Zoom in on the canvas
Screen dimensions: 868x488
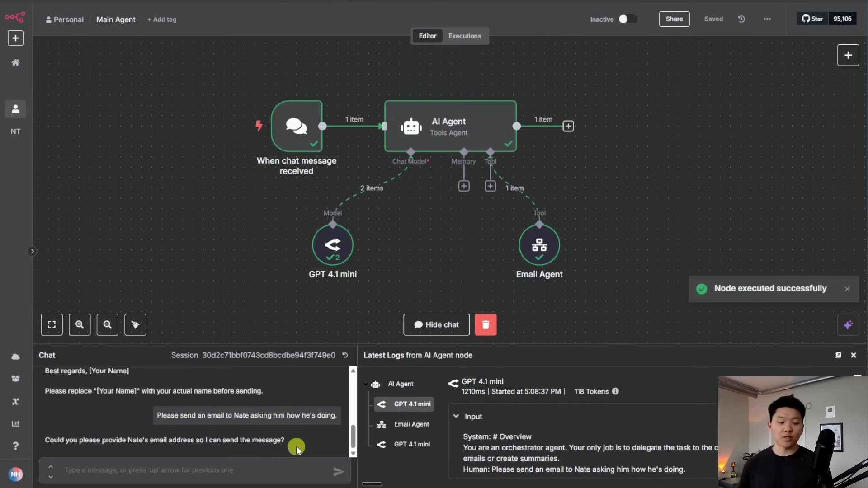pos(80,324)
